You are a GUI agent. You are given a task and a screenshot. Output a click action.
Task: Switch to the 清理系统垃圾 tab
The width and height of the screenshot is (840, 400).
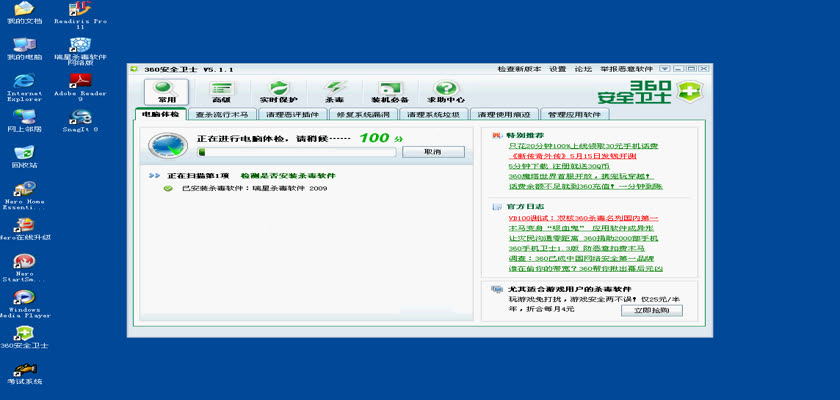pos(434,115)
